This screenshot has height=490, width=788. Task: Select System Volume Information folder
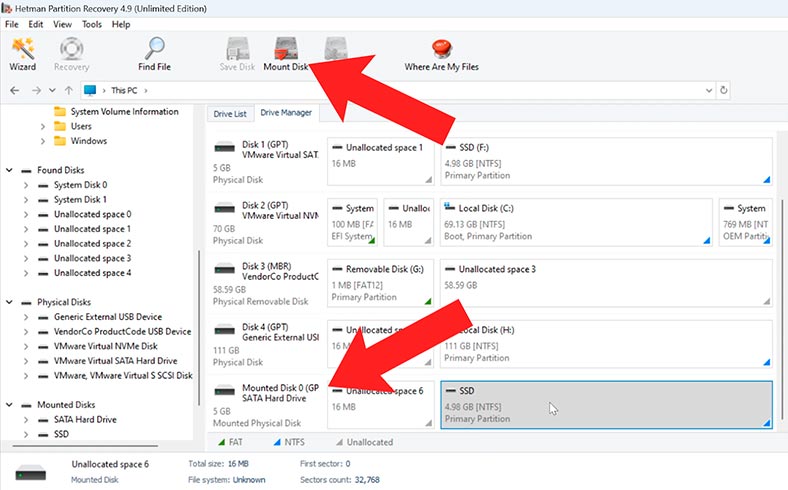tap(116, 112)
